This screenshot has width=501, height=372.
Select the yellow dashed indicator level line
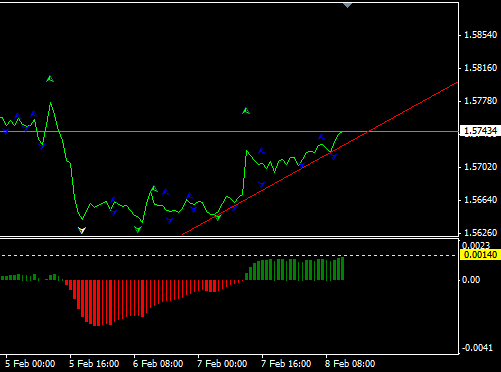click(x=229, y=256)
